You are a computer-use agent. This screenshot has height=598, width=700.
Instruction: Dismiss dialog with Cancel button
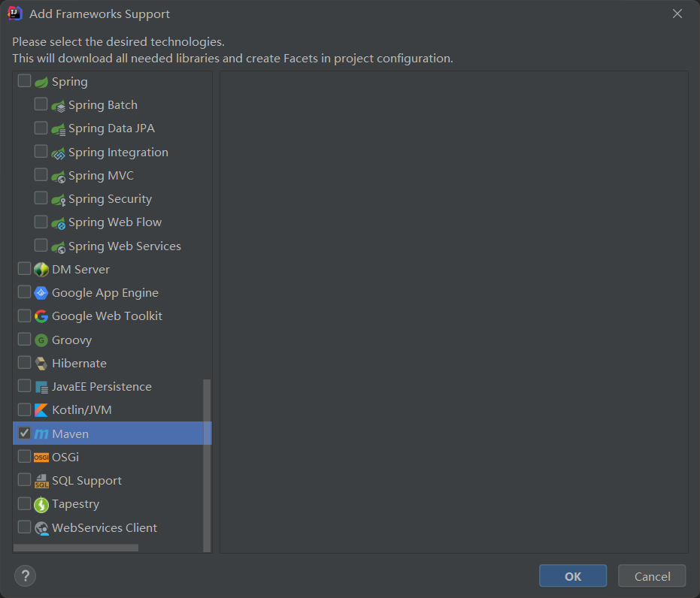(652, 576)
